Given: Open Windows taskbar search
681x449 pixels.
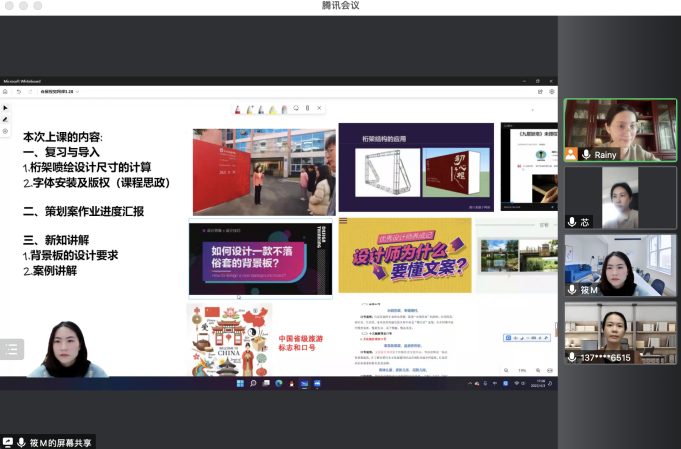Looking at the screenshot, I should (253, 383).
